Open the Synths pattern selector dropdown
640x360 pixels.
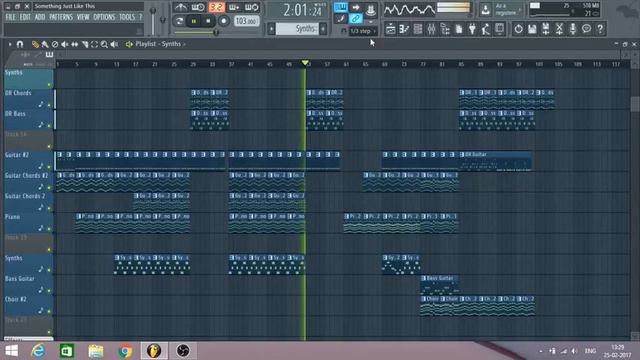pos(297,29)
